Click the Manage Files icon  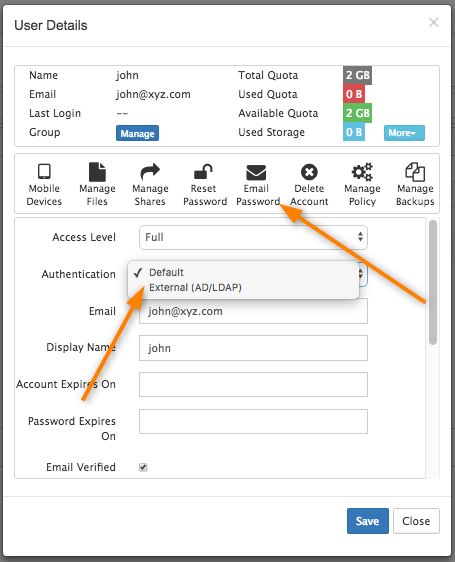pyautogui.click(x=97, y=172)
